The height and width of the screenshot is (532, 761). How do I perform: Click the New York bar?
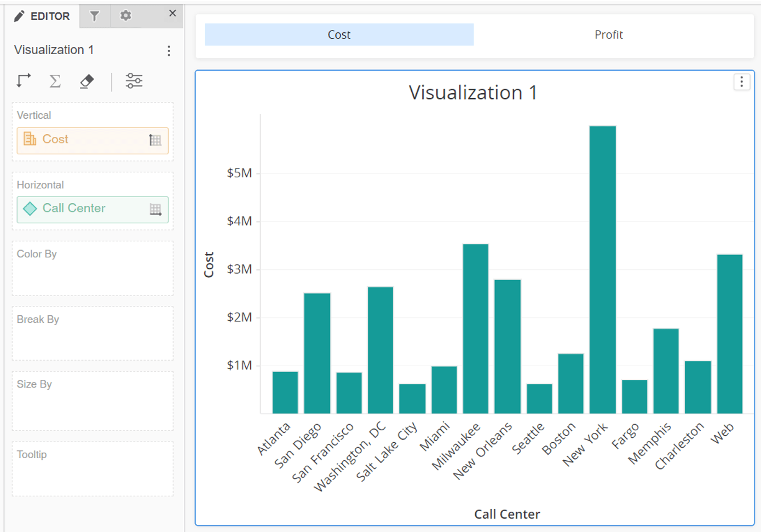point(603,269)
